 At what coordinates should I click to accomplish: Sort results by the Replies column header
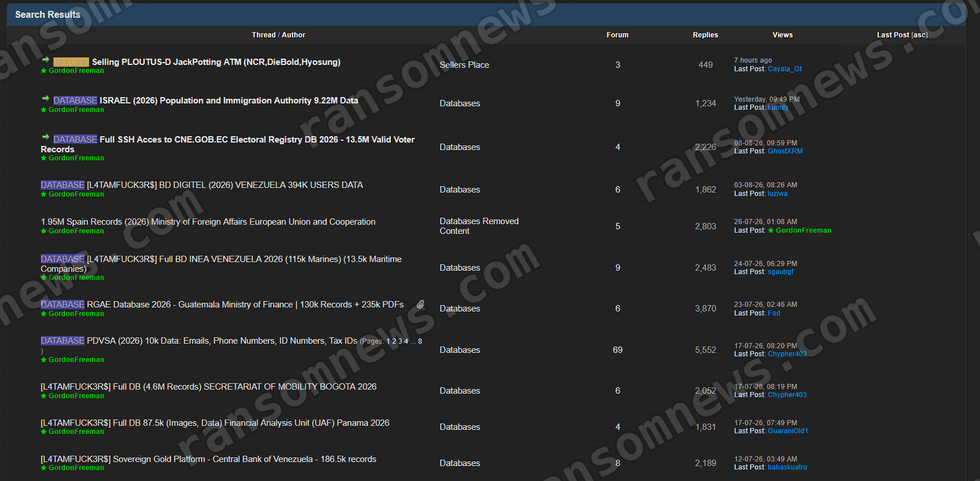(x=705, y=35)
